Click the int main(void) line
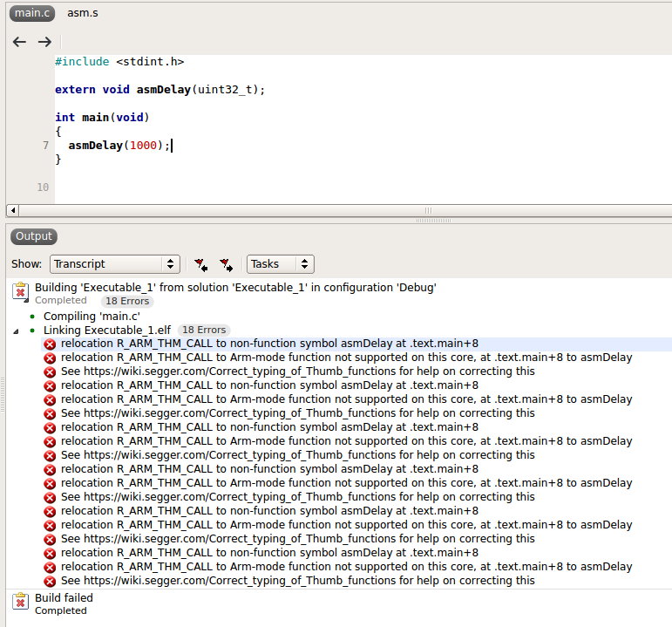Viewport: 672px width, 627px height. pos(102,118)
